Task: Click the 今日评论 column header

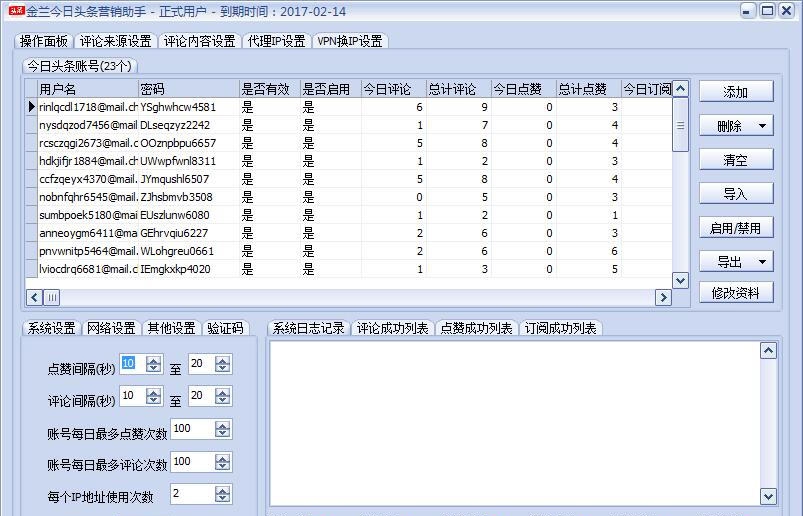Action: click(x=394, y=89)
